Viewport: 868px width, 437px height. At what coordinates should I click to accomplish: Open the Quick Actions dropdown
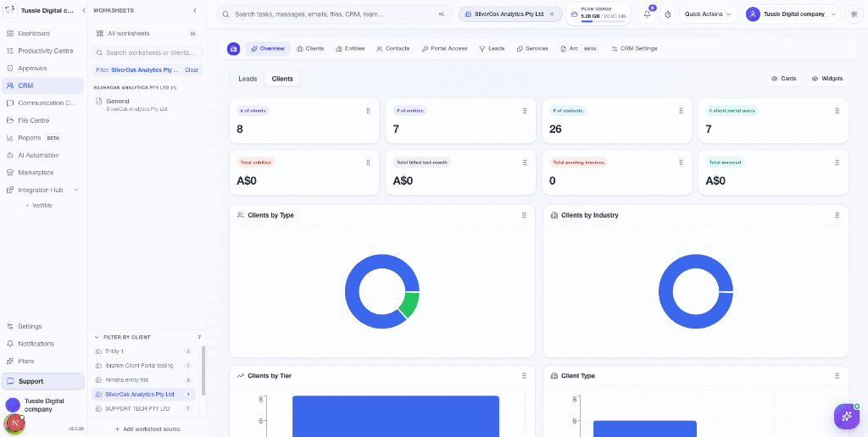point(708,14)
